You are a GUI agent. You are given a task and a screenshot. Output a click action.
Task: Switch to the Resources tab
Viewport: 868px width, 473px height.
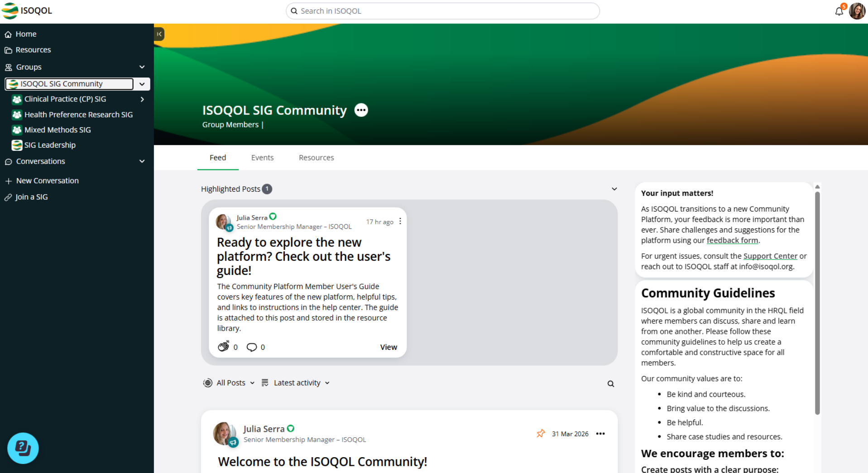317,158
